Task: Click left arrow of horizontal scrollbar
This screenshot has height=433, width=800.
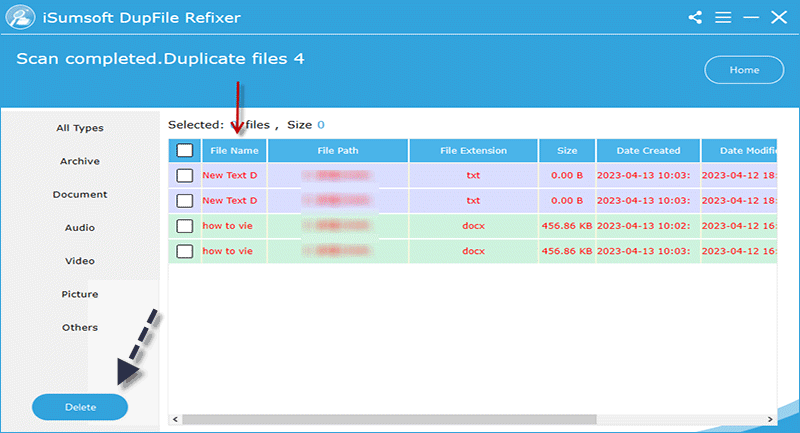Action: [x=175, y=419]
